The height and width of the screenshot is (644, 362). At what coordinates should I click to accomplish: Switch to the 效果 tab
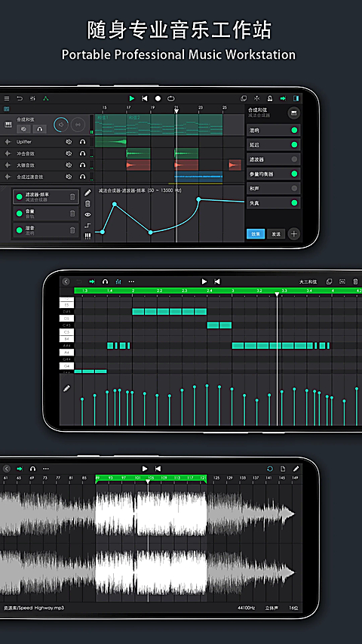(256, 234)
